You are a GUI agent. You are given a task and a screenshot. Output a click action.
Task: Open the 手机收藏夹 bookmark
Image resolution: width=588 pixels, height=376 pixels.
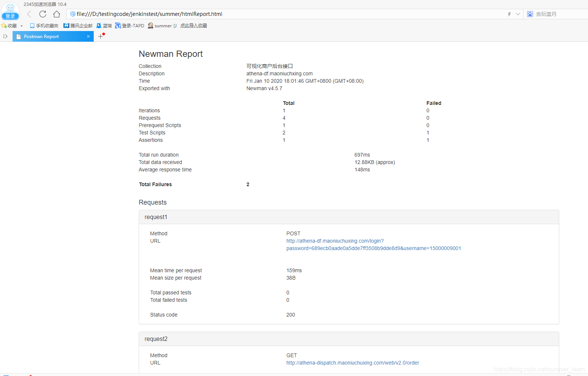pos(44,25)
